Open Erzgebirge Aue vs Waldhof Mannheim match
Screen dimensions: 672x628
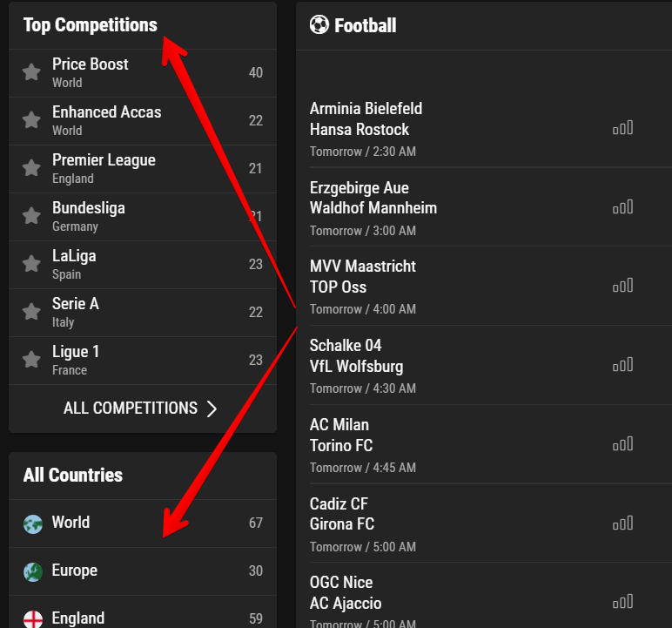(491, 207)
